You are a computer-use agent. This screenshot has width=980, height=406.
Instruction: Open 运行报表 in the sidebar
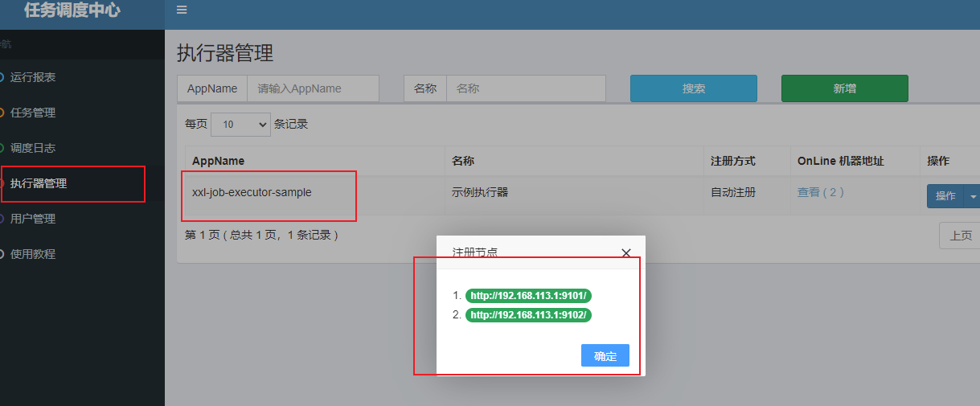click(x=33, y=77)
